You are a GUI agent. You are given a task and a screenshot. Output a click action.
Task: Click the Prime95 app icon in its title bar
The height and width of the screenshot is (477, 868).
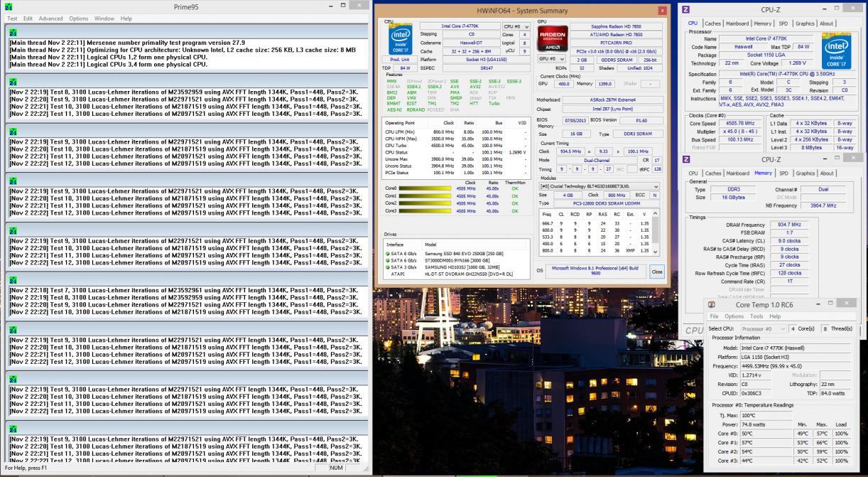[x=9, y=6]
